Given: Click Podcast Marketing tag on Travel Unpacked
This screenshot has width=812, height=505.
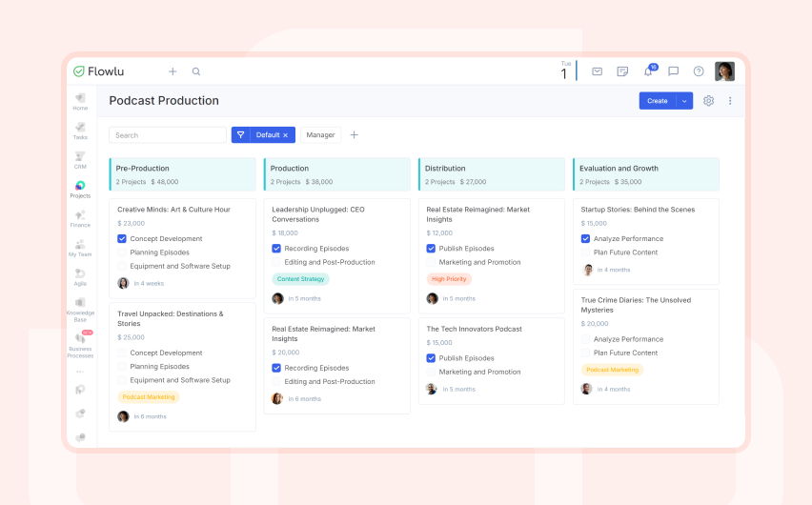Looking at the screenshot, I should pyautogui.click(x=149, y=397).
